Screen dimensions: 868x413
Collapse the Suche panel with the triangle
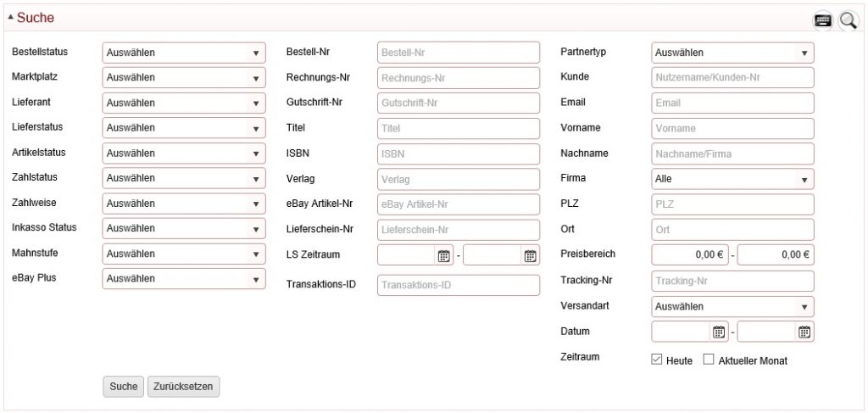coord(10,18)
